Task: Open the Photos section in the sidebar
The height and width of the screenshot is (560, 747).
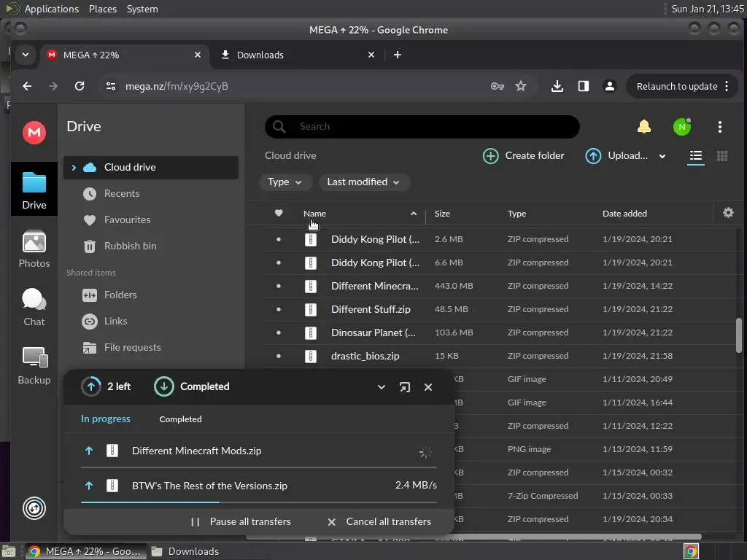Action: click(x=34, y=249)
